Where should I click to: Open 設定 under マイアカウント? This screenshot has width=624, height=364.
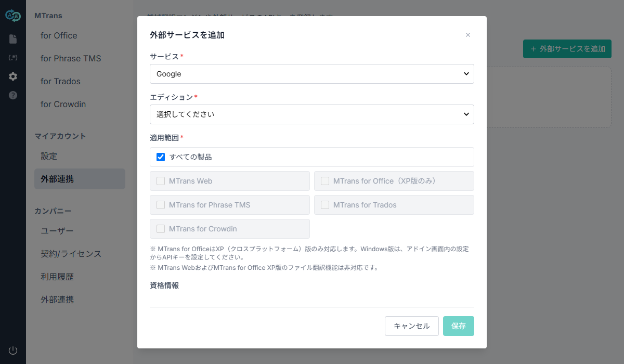(80, 156)
